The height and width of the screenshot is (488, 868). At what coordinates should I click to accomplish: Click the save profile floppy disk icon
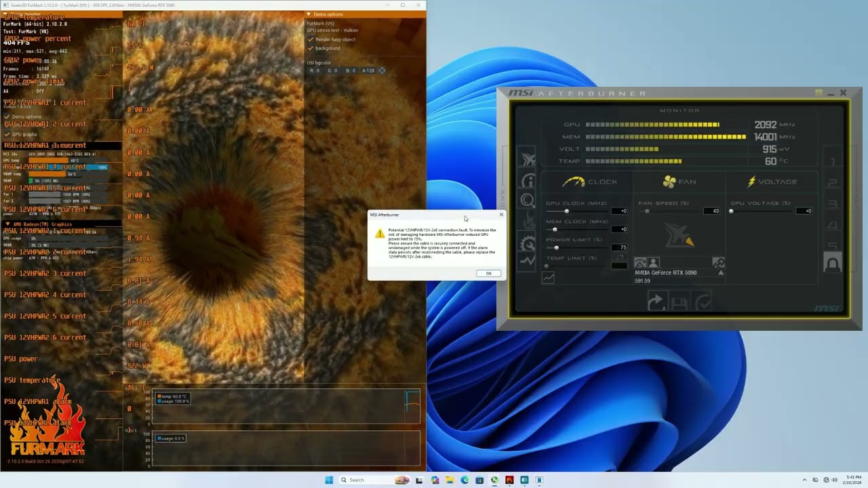click(679, 302)
